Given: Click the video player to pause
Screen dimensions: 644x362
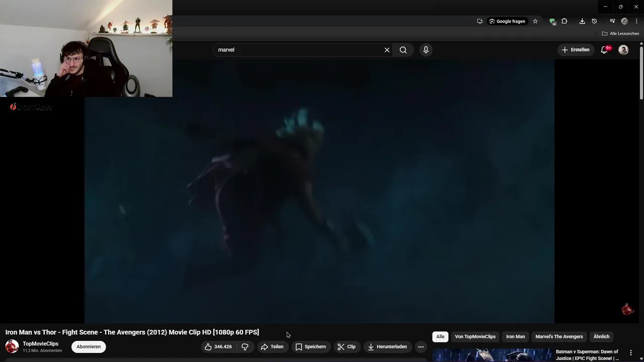Looking at the screenshot, I should coord(319,191).
